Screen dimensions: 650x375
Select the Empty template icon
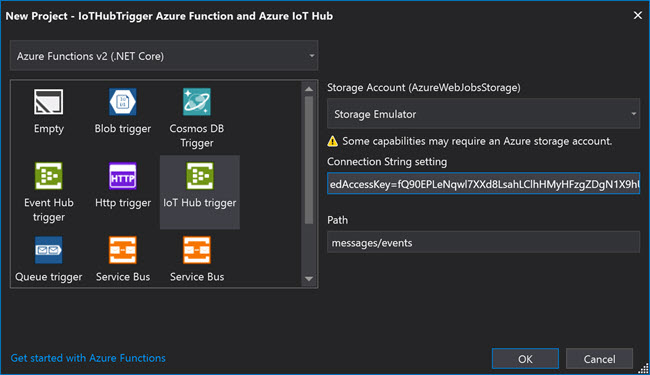49,102
